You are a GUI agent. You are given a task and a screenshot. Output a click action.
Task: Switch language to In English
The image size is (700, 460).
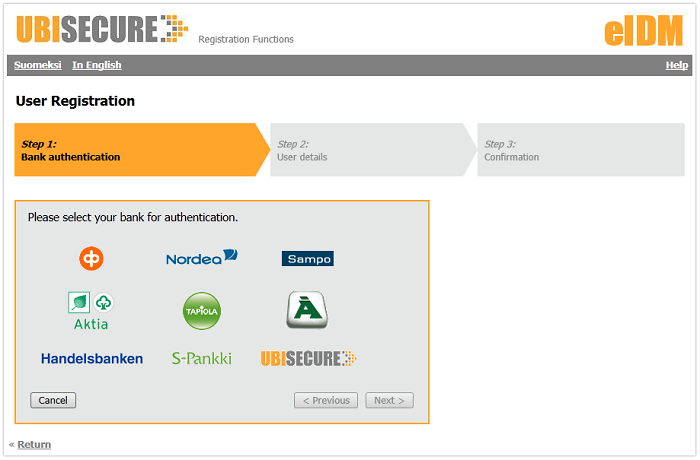tap(97, 65)
